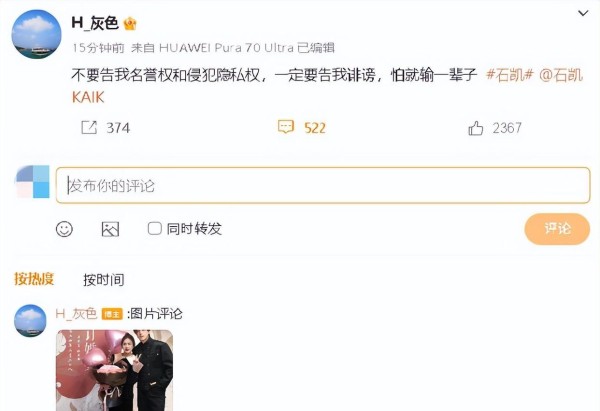The image size is (600, 411).
Task: Tick the 同时转发 checkbox
Action: coord(155,228)
